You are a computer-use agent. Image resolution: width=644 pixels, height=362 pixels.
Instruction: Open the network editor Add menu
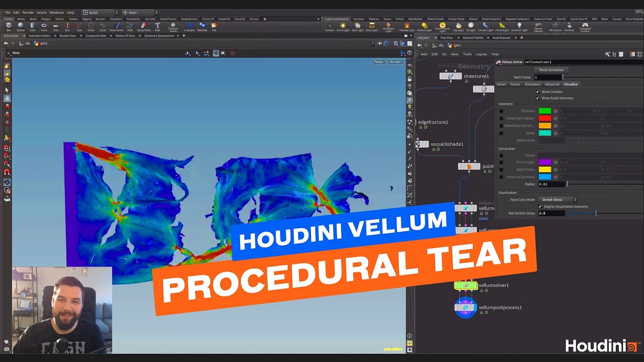424,54
